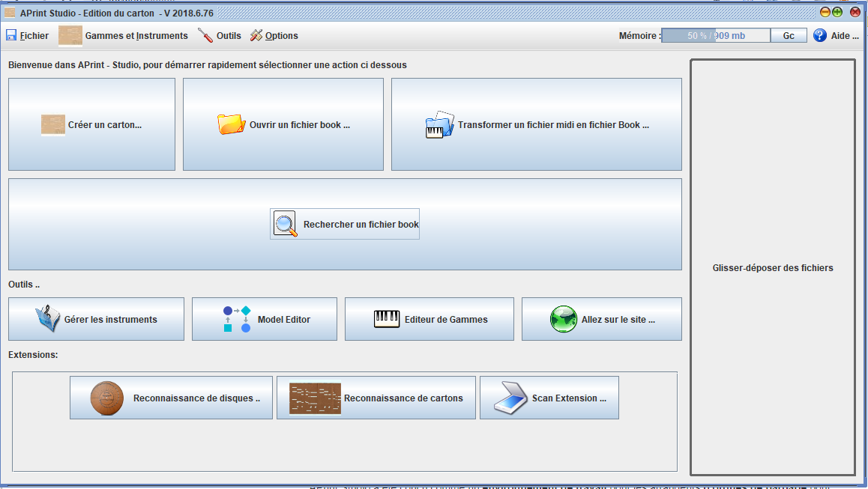Click the scanner icon for Scan Extension
This screenshot has width=868, height=489.
(x=510, y=398)
